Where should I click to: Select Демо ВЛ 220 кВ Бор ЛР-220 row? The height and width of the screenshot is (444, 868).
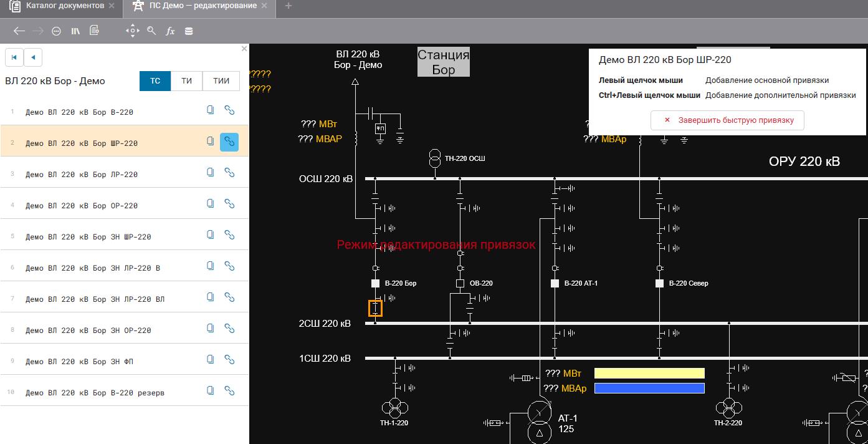pyautogui.click(x=81, y=175)
